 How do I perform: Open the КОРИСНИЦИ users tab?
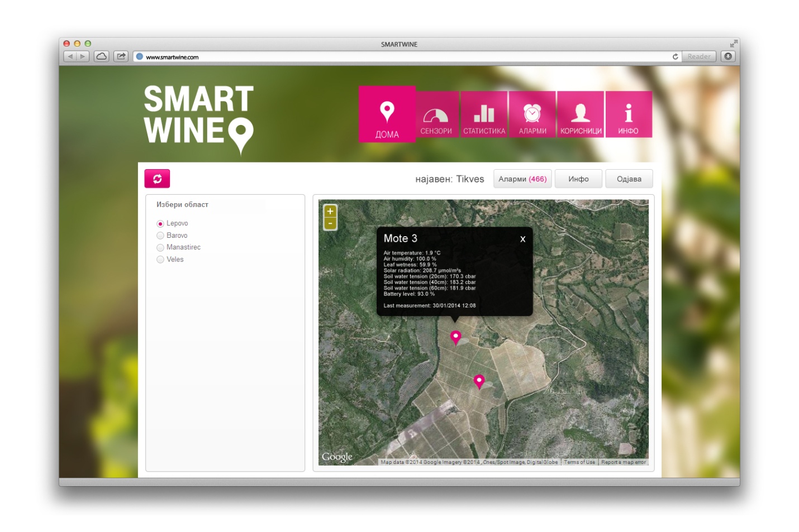[x=581, y=114]
